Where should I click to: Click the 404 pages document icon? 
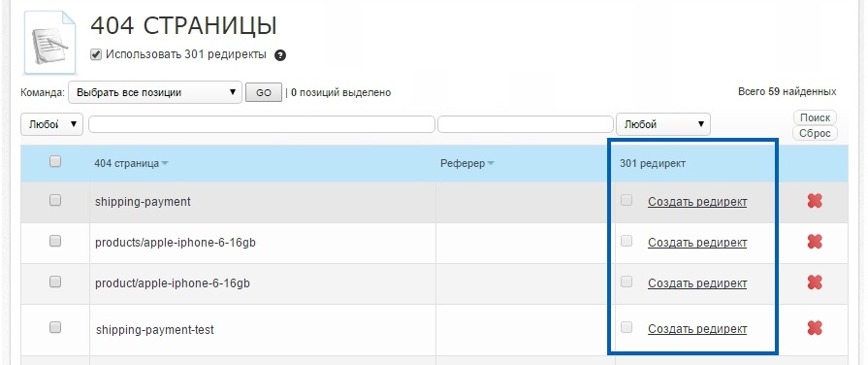(x=49, y=42)
